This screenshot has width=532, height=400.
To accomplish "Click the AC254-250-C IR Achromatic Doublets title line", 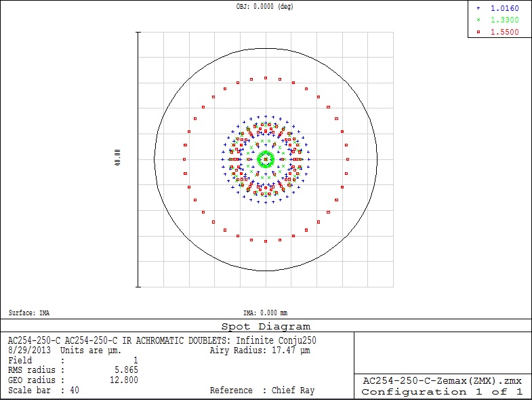I will click(162, 340).
